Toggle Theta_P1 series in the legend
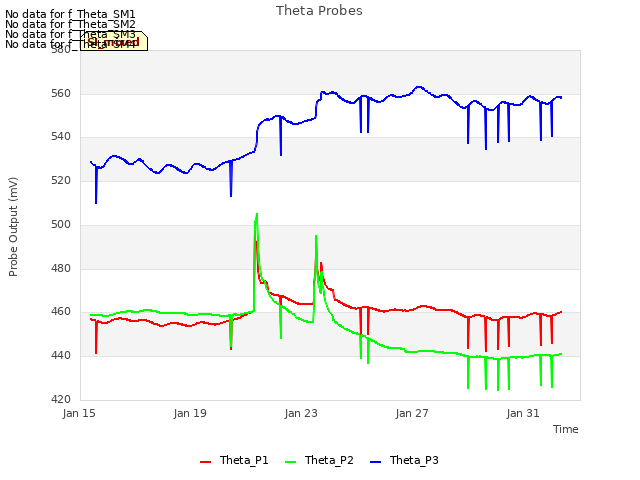This screenshot has height=480, width=640. point(234,460)
